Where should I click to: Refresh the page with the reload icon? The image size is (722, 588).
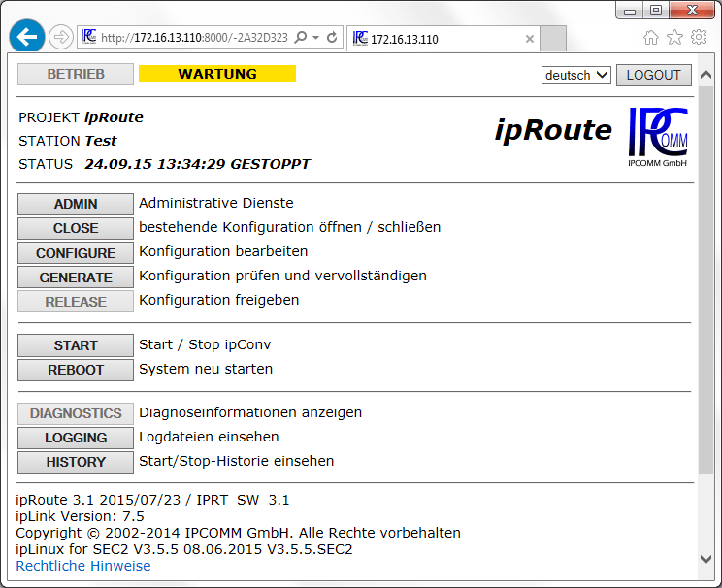pyautogui.click(x=332, y=37)
